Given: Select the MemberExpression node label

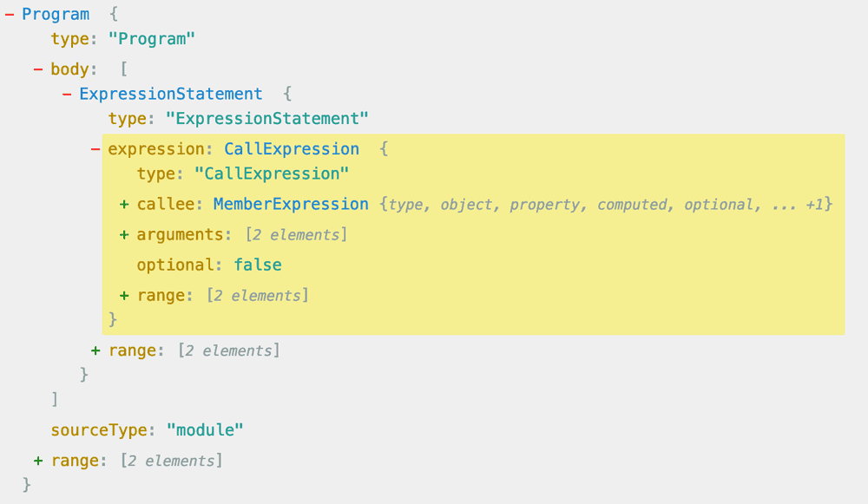Looking at the screenshot, I should pyautogui.click(x=291, y=204).
